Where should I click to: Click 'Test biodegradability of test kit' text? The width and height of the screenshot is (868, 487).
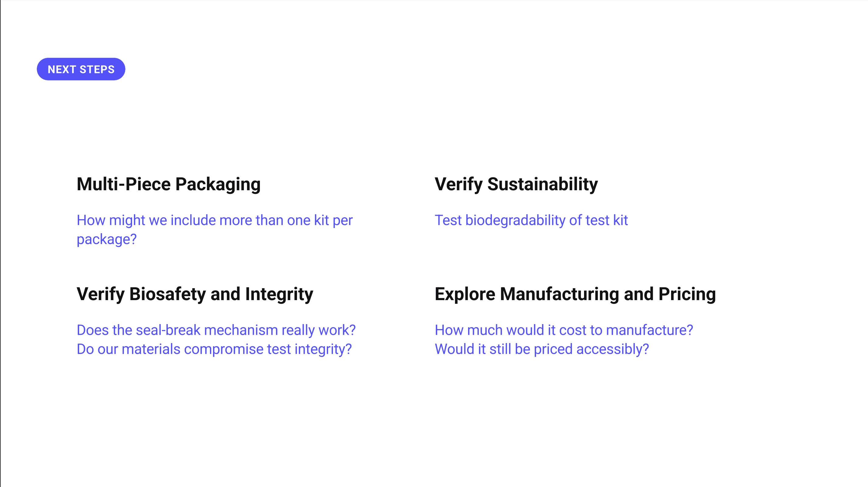pyautogui.click(x=531, y=220)
